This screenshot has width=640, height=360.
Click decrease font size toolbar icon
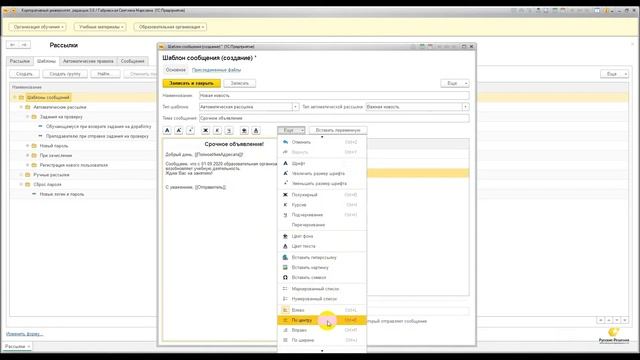191,130
